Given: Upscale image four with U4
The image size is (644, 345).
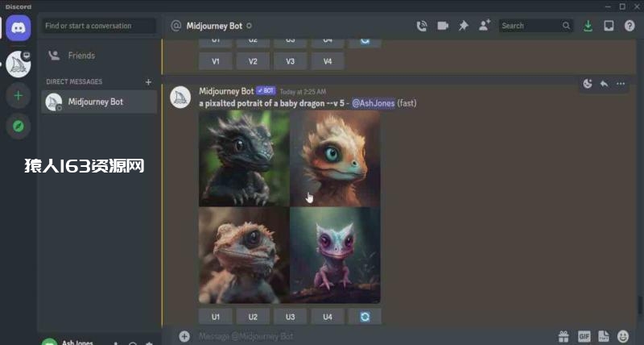Looking at the screenshot, I should tap(328, 317).
